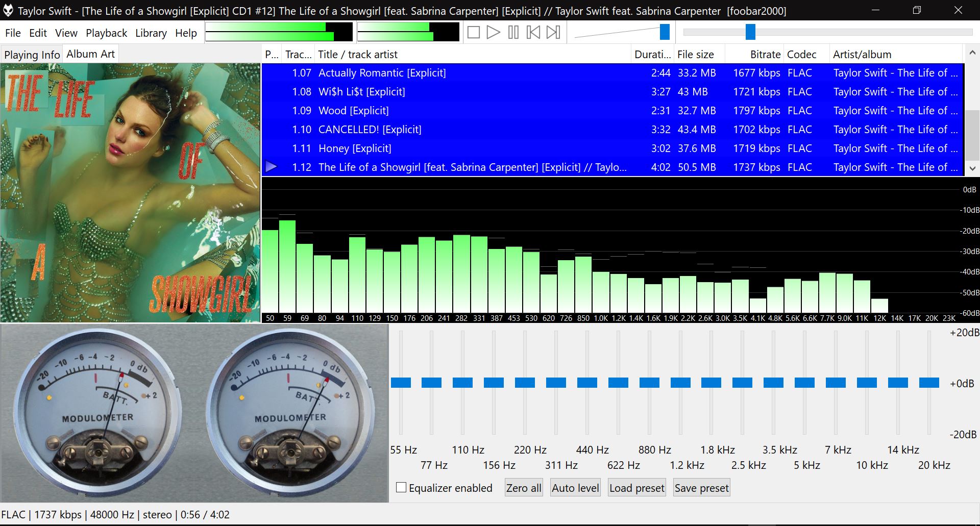Click the Codec column header
Viewport: 980px width, 526px height.
point(806,55)
